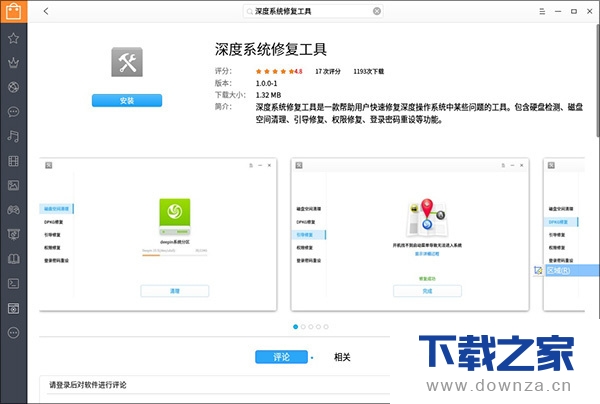Click the search field containing 深度系统修复工具
Image resolution: width=600 pixels, height=404 pixels.
pos(310,11)
